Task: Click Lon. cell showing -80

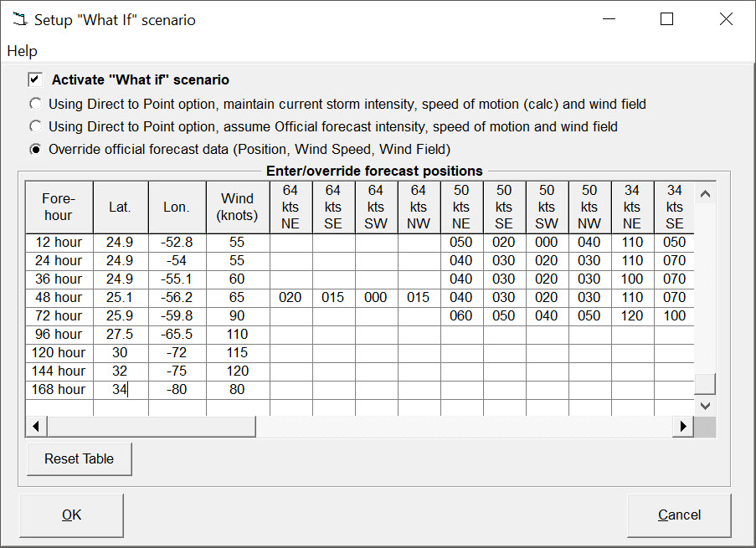Action: pyautogui.click(x=177, y=389)
